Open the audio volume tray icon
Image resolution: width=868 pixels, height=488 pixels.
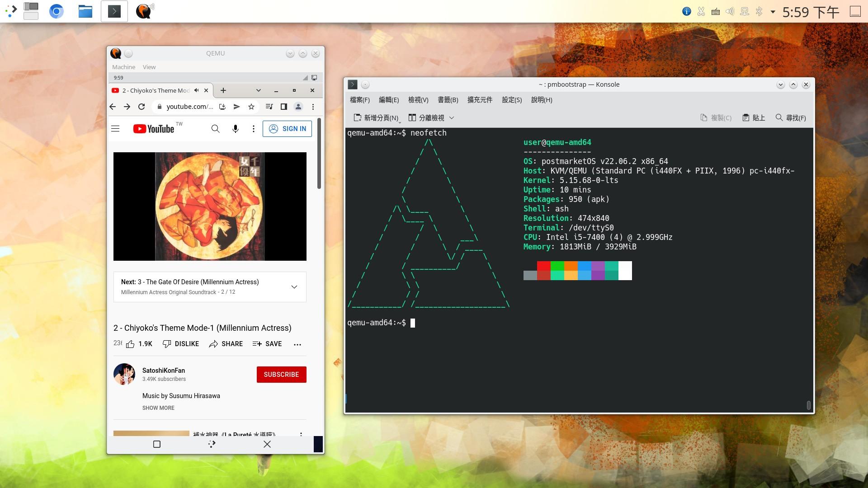[730, 12]
